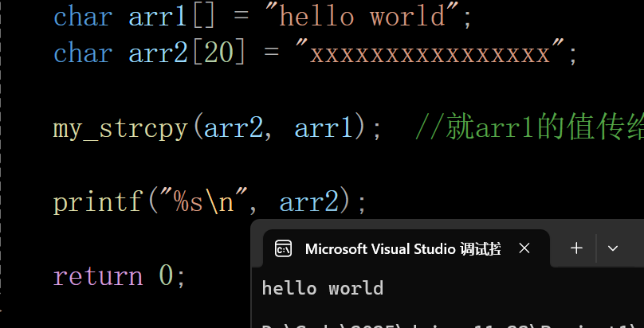Click the 'hello world' console output line

(x=323, y=289)
